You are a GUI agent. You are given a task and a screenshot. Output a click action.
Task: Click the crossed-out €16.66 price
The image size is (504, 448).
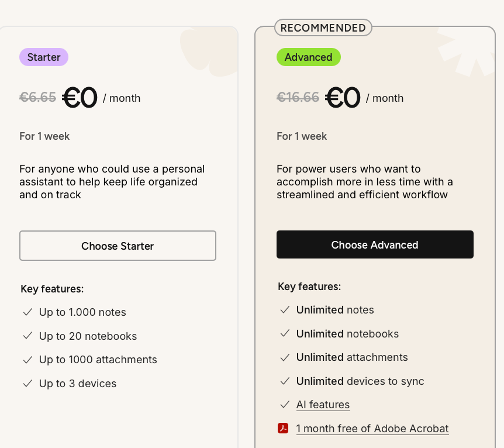(298, 97)
